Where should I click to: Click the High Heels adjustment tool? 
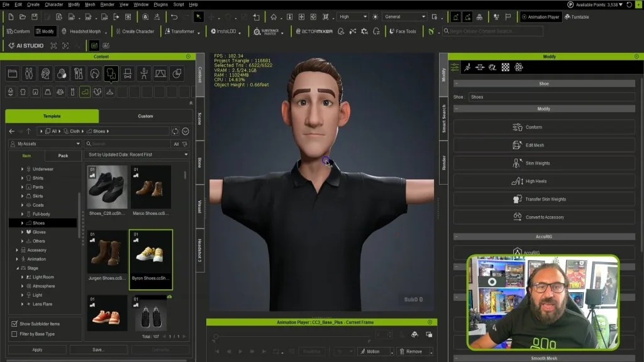(544, 182)
